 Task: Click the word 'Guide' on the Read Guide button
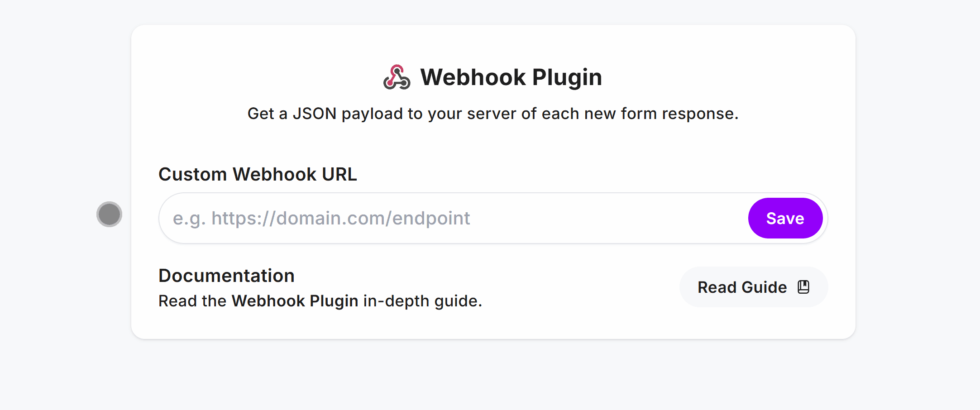(x=764, y=287)
